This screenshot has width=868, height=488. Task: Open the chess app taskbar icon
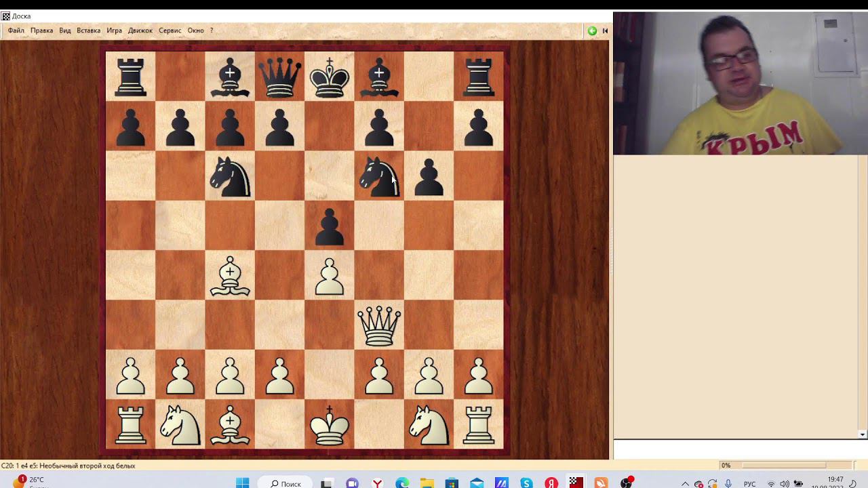tap(576, 483)
